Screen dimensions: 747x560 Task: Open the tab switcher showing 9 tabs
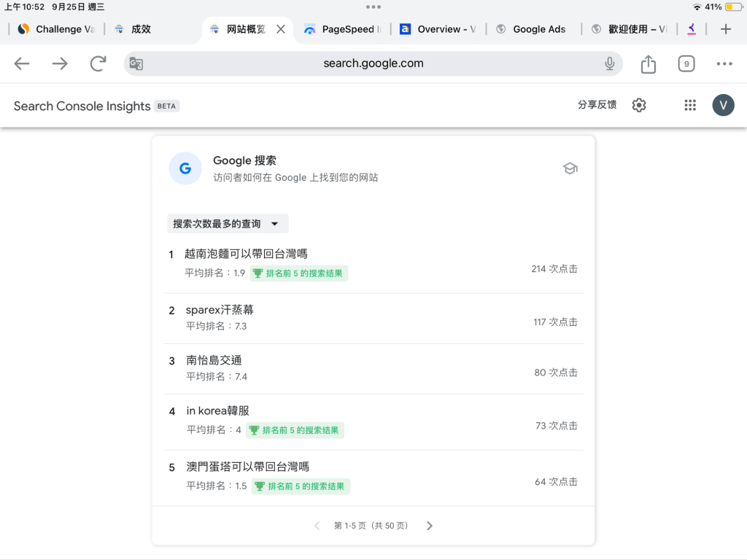(x=686, y=63)
